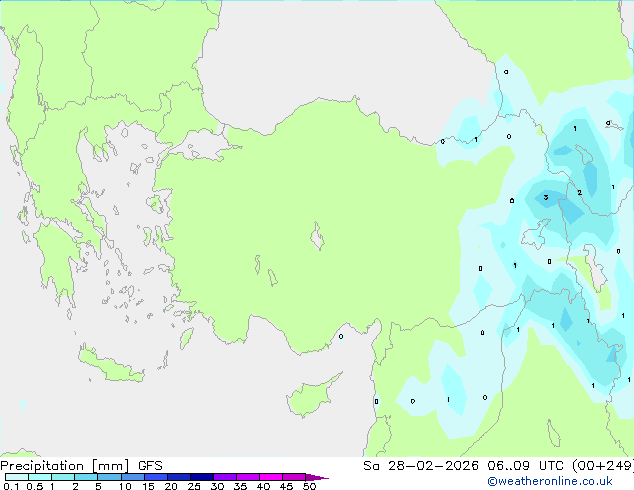This screenshot has height=490, width=634.
Task: Click the '0.5' legend scale label
Action: coord(35,486)
